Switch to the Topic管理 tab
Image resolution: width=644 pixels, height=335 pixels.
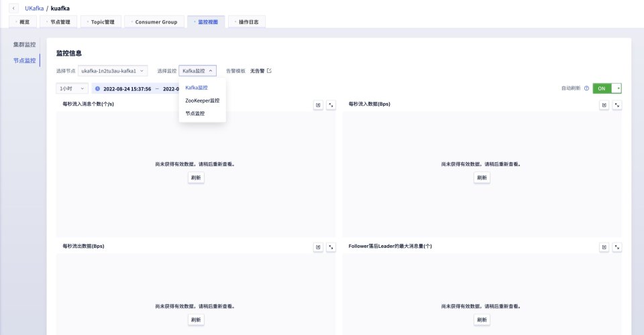point(100,22)
